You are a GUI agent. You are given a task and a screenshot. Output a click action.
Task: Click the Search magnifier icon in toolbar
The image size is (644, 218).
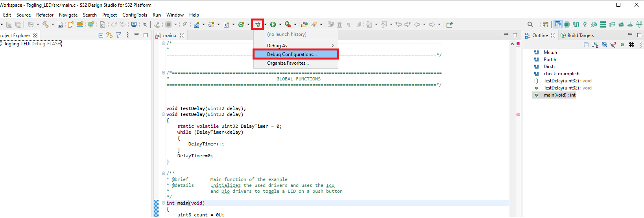pyautogui.click(x=530, y=24)
